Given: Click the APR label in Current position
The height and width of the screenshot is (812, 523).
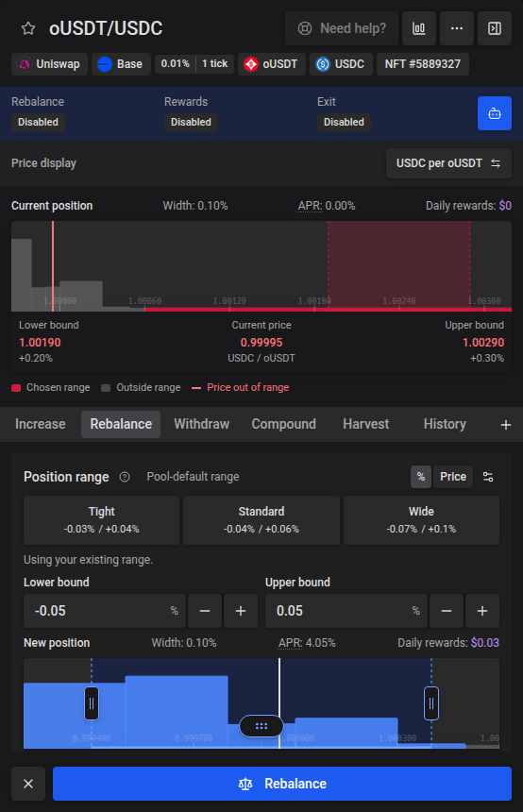Looking at the screenshot, I should tap(309, 206).
